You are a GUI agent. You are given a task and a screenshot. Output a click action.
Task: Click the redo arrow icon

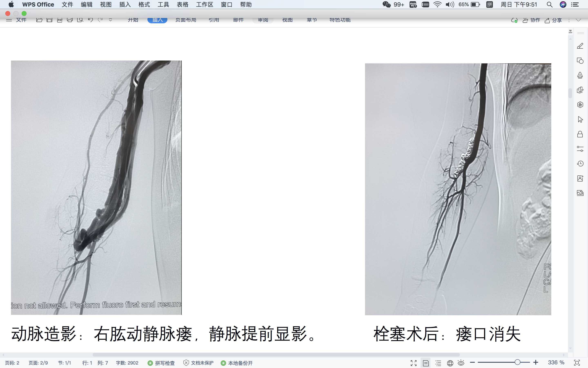[x=100, y=20]
